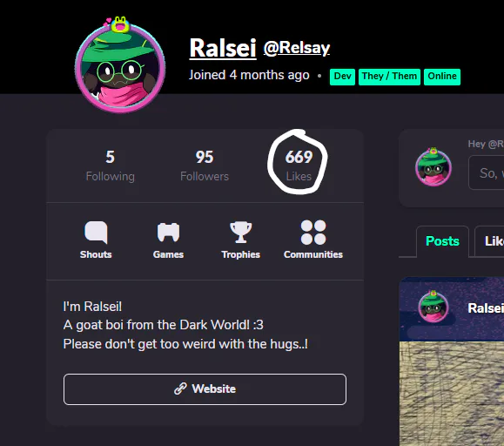Click the large Ralsei profile avatar

[120, 69]
